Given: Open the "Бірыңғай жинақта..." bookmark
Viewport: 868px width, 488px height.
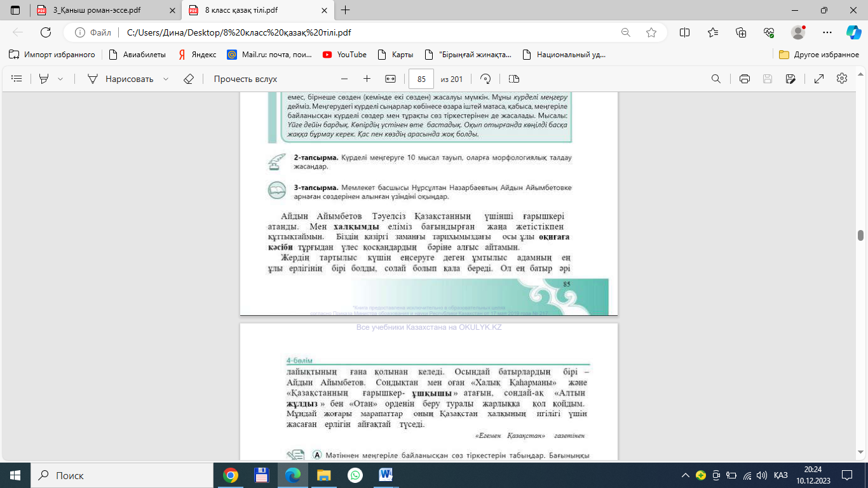Looking at the screenshot, I should point(468,55).
